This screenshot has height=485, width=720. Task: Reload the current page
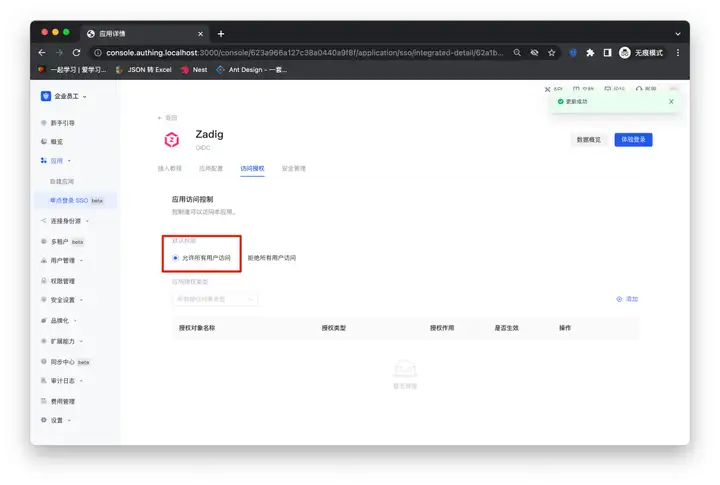pos(76,53)
